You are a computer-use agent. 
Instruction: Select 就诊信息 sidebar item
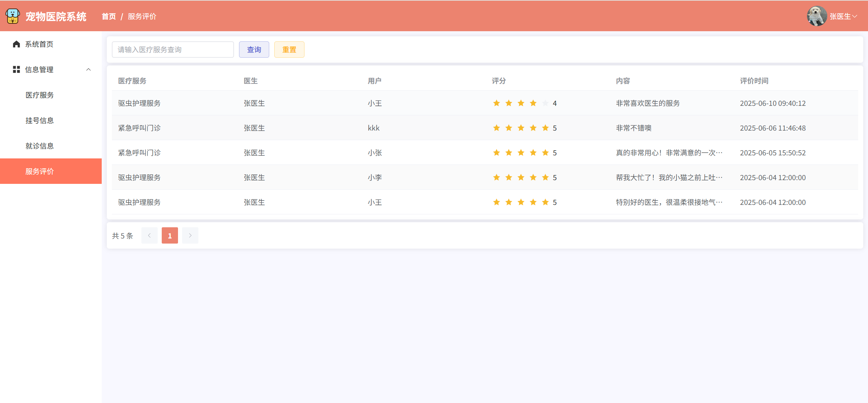[40, 146]
